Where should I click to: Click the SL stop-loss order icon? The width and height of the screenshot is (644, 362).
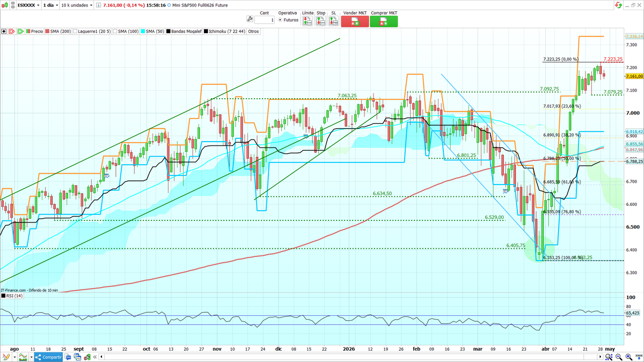(334, 21)
